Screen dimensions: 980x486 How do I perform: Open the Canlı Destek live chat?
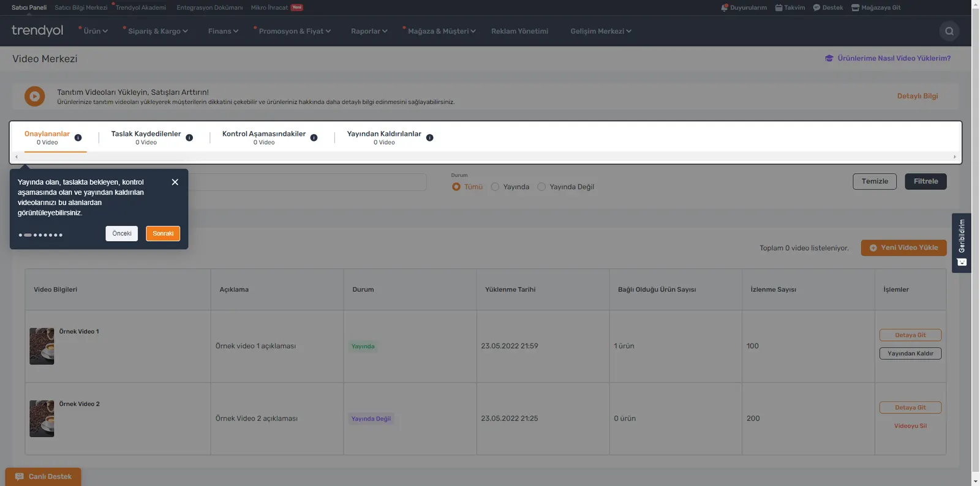click(x=43, y=477)
